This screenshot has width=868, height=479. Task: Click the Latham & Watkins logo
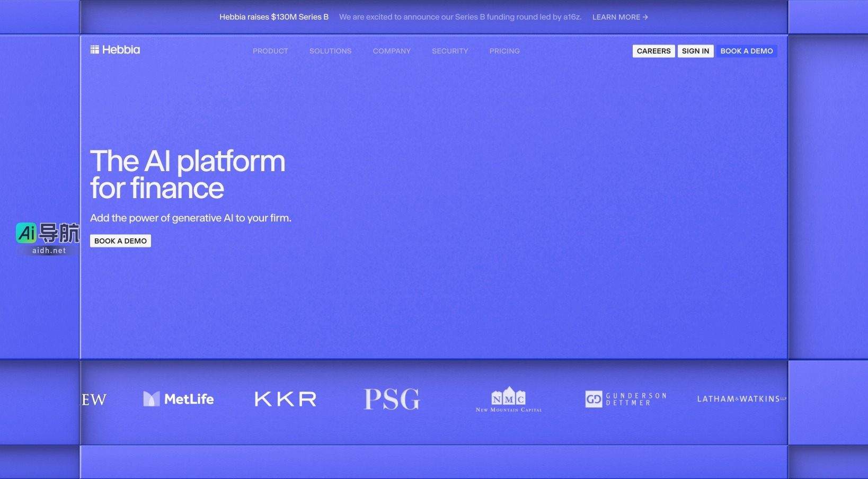pyautogui.click(x=741, y=399)
